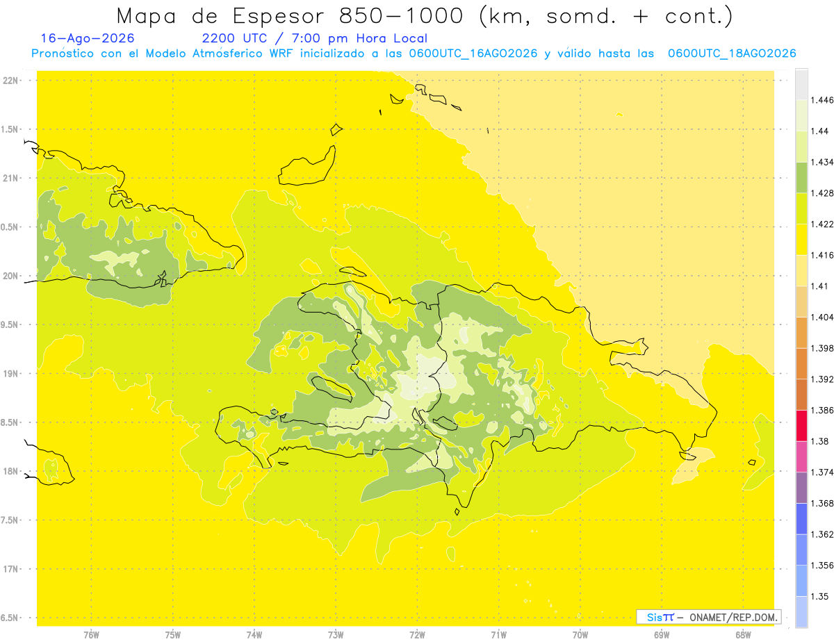Select the pink legend band above 1.374

tap(801, 456)
